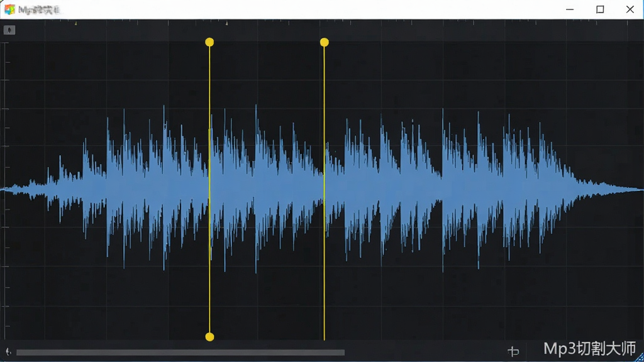The height and width of the screenshot is (362, 644).
Task: Maximize the Mp3 cutter window
Action: coord(600,9)
